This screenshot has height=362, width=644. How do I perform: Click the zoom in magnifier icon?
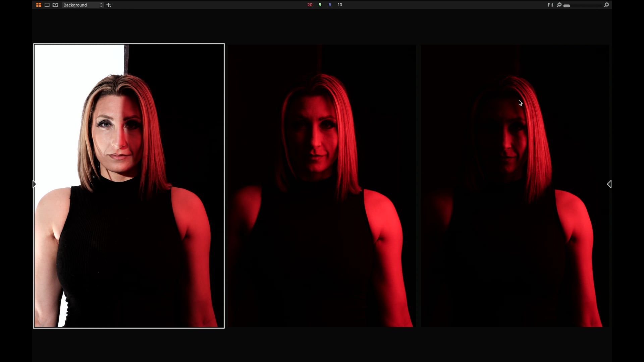tap(606, 5)
